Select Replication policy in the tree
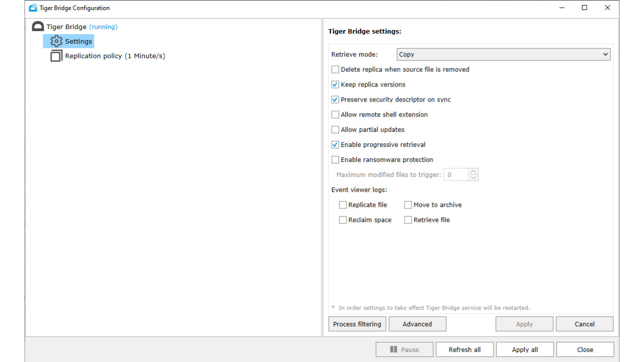The height and width of the screenshot is (362, 644). click(x=115, y=56)
